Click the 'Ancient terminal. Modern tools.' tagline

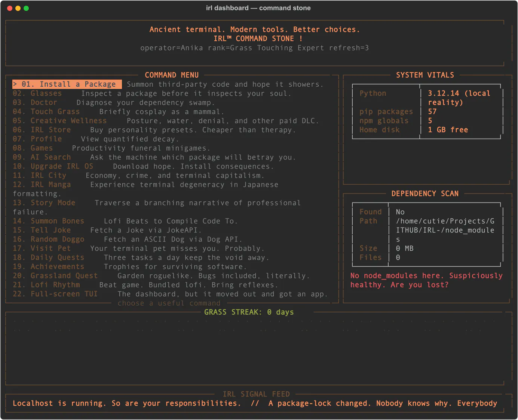[255, 30]
